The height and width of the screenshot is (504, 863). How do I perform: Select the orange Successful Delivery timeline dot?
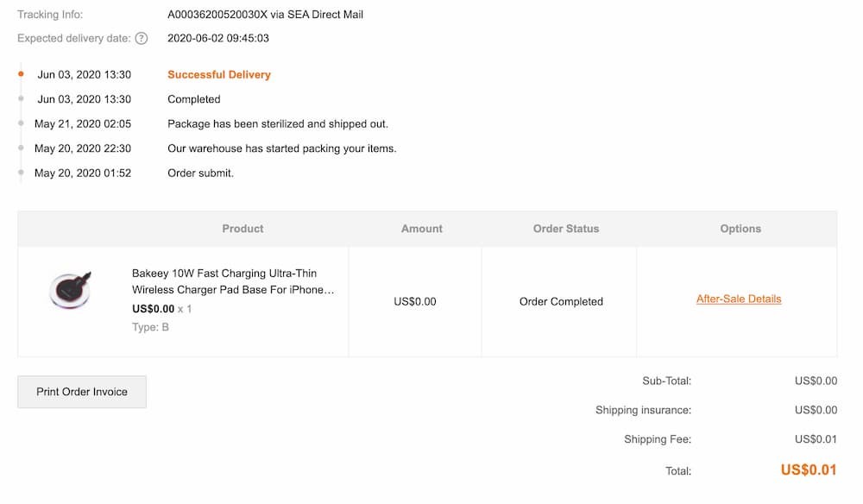tap(21, 73)
